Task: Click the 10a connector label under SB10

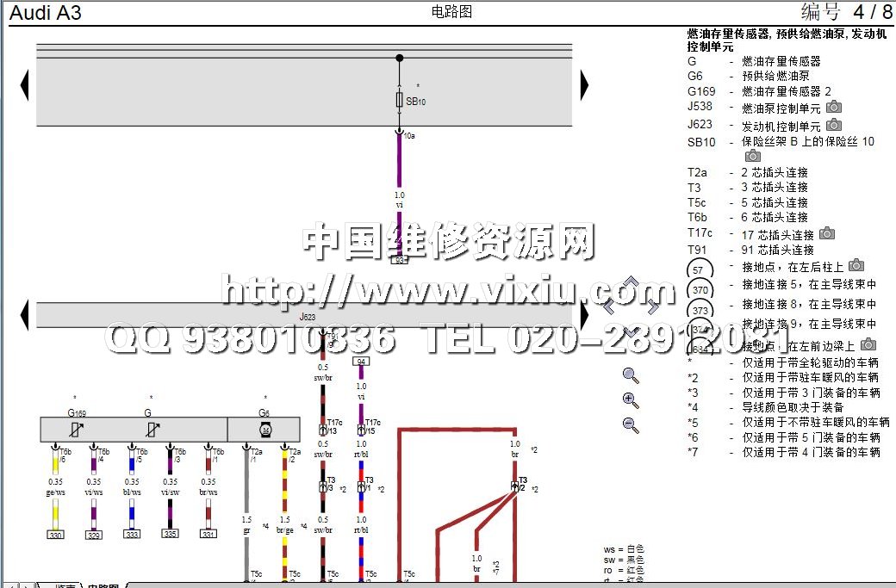Action: pos(409,136)
